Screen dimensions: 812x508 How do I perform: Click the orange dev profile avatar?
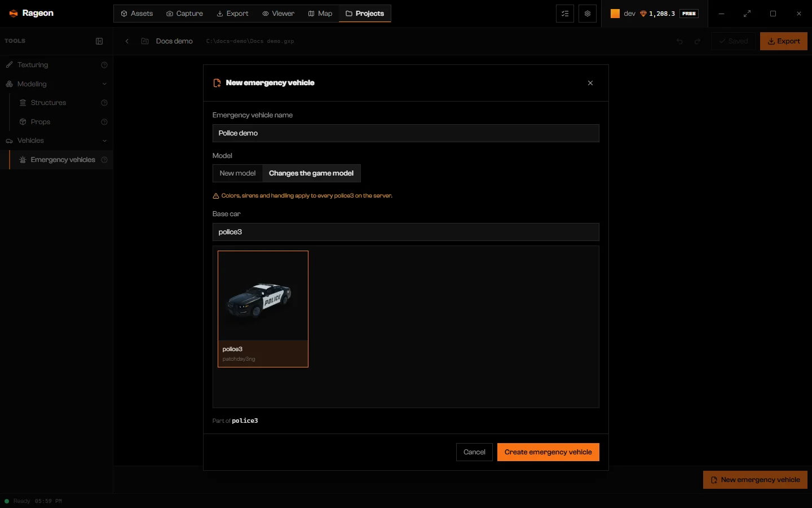[x=615, y=14]
